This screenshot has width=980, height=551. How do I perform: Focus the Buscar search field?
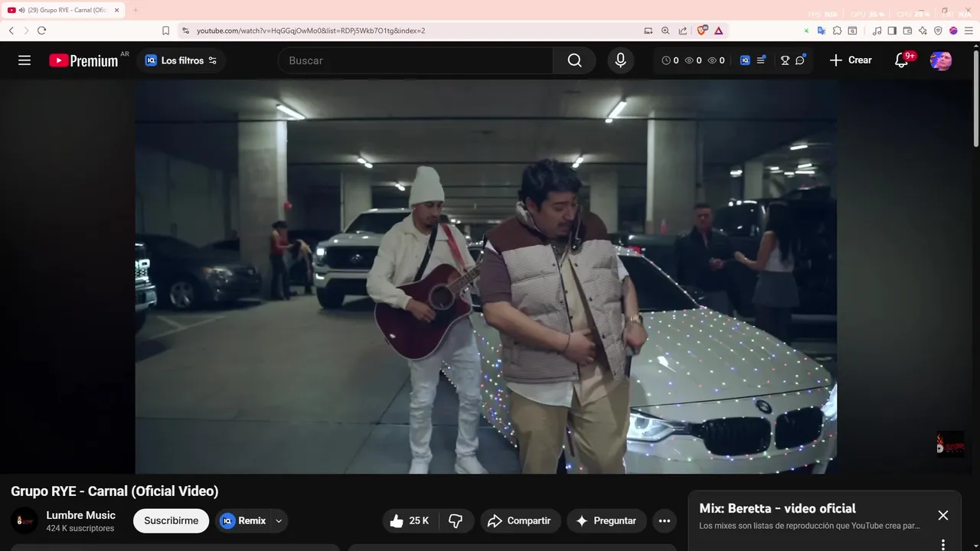click(x=416, y=60)
